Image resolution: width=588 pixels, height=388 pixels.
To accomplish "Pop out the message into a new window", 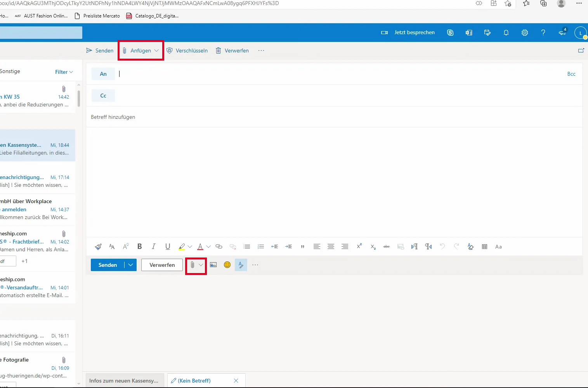I will [581, 50].
